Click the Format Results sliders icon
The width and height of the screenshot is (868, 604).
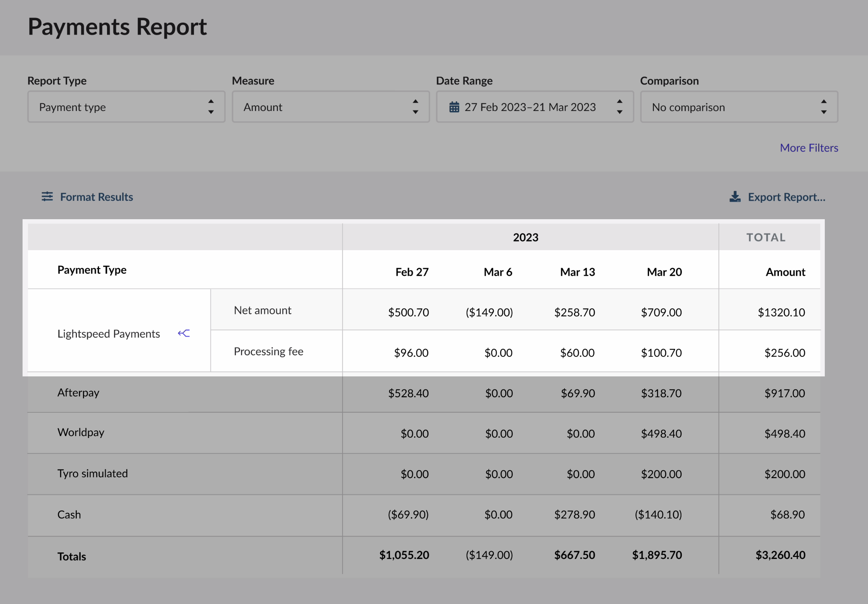point(47,197)
